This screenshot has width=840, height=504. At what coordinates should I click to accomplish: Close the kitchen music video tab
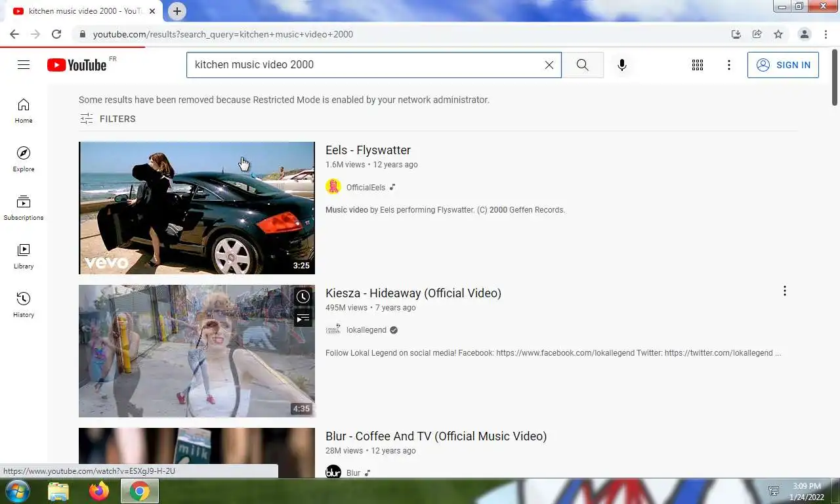click(152, 11)
